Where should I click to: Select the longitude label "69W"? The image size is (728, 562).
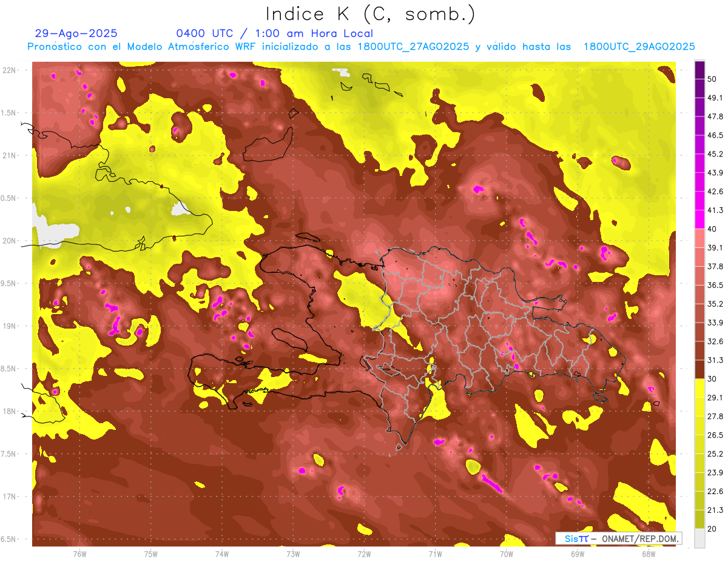click(577, 554)
